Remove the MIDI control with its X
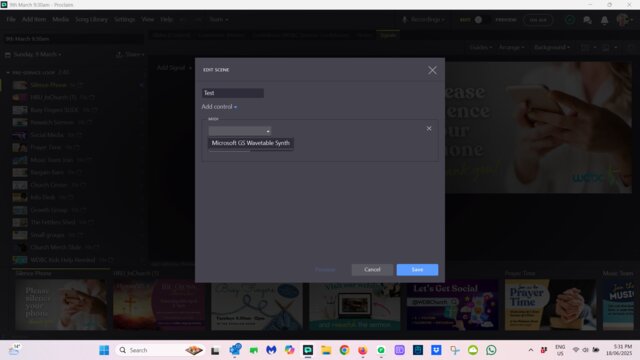Viewport: 640px width, 360px height. coord(429,129)
